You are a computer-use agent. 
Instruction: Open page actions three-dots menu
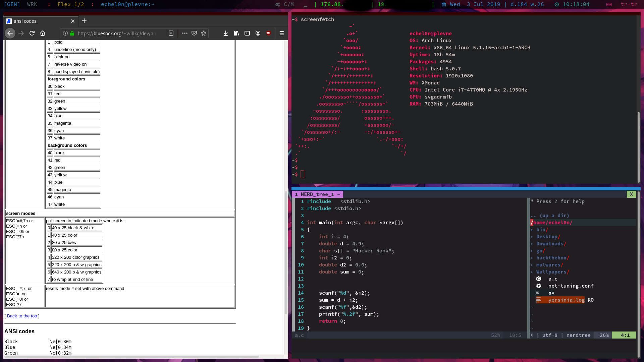coord(185,33)
